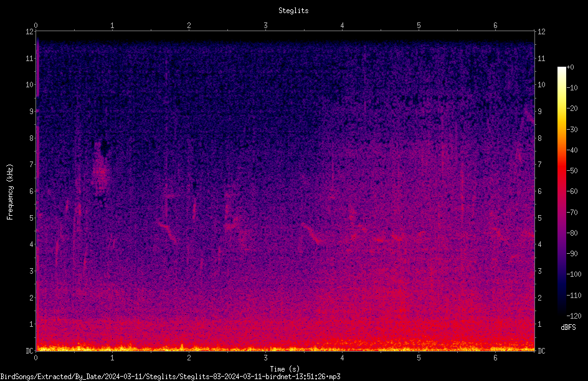This screenshot has width=588, height=381.
Task: Click the file path text at bottom
Action: 170,377
